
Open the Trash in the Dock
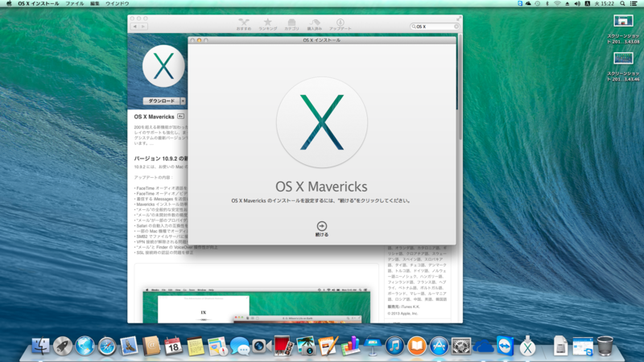(x=605, y=346)
